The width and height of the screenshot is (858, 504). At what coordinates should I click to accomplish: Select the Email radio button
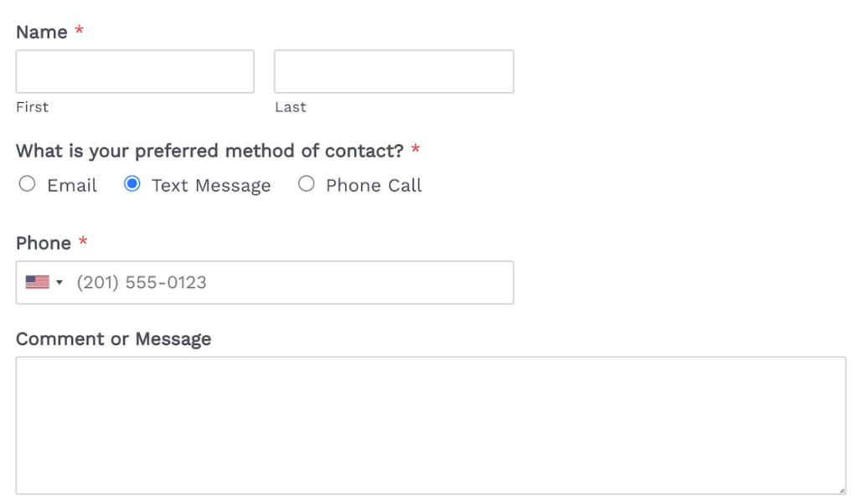[28, 184]
